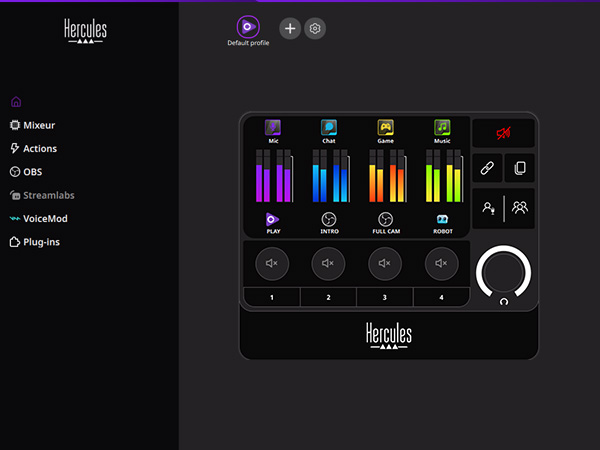
Task: Add a new profile with plus button
Action: tap(290, 28)
